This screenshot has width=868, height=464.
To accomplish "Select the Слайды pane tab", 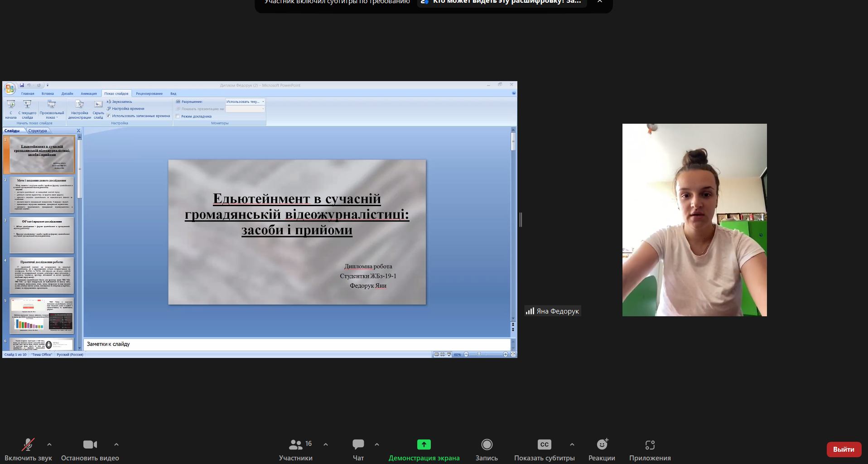I will pos(12,130).
